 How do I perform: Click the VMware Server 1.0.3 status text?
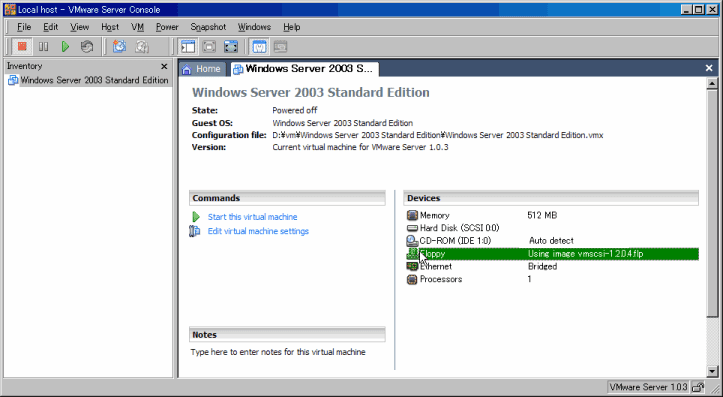648,387
